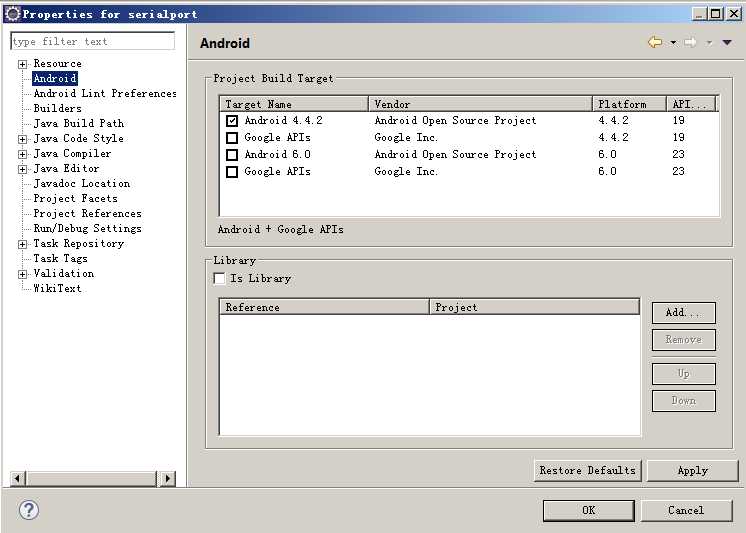Uncheck the Android 4.4.2 target checkbox
The height and width of the screenshot is (533, 746).
pyautogui.click(x=232, y=121)
